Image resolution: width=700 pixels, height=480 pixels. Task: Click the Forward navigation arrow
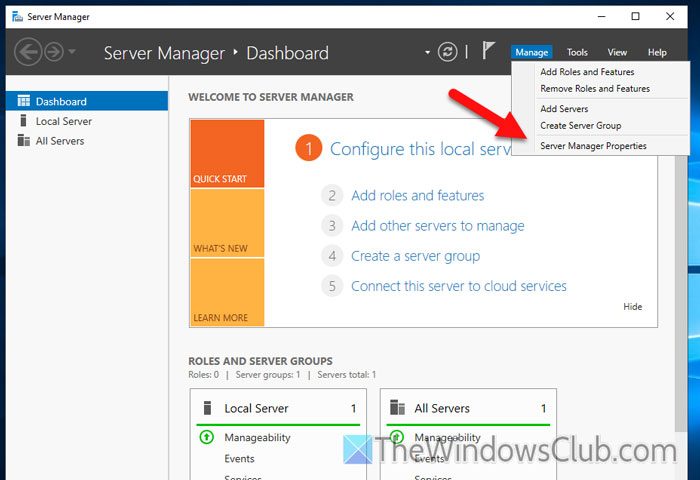point(54,52)
